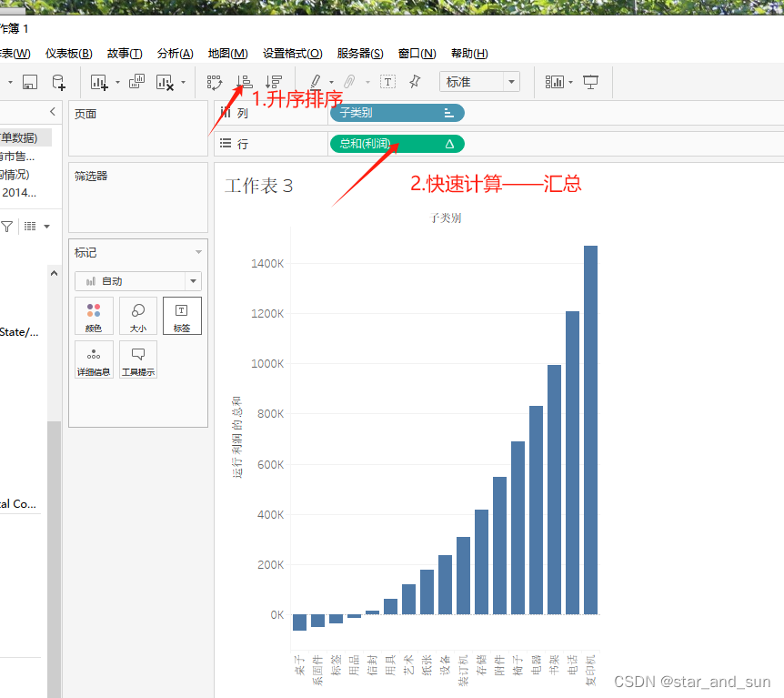Click the 运行 利润 的 总和 axis title
This screenshot has width=784, height=698.
click(237, 437)
